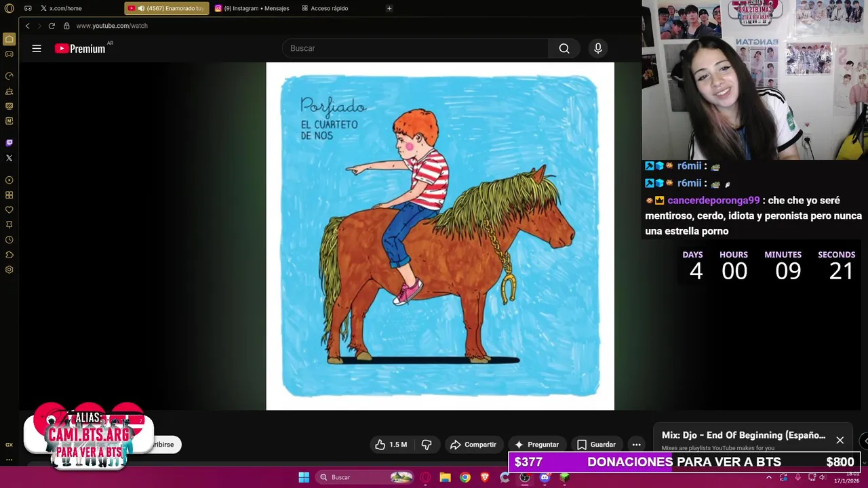Open the Windows Start menu
Screen dimensions: 868x488
304,477
